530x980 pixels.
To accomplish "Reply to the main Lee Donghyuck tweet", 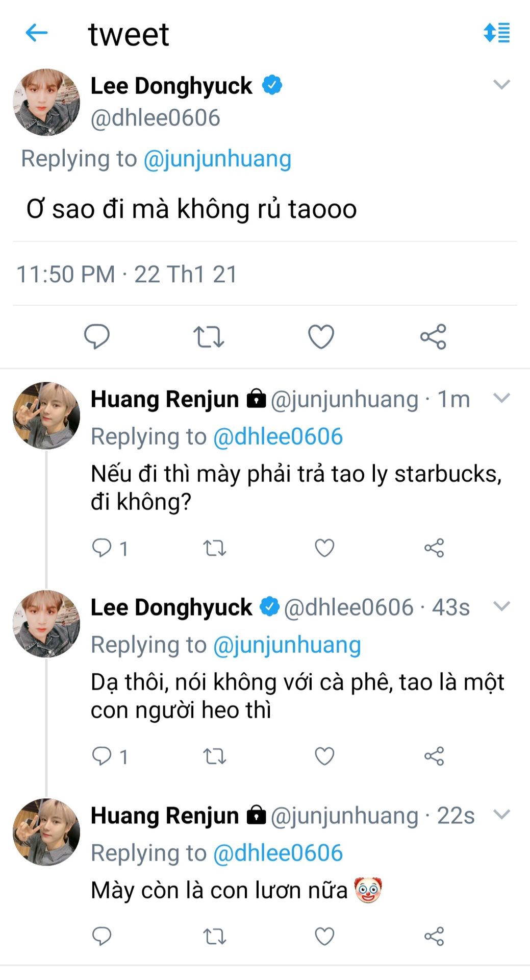I will [x=96, y=336].
